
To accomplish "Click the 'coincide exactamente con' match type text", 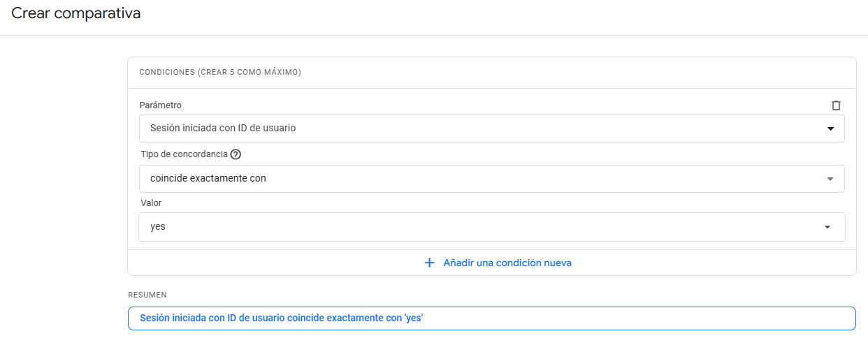I will [208, 179].
